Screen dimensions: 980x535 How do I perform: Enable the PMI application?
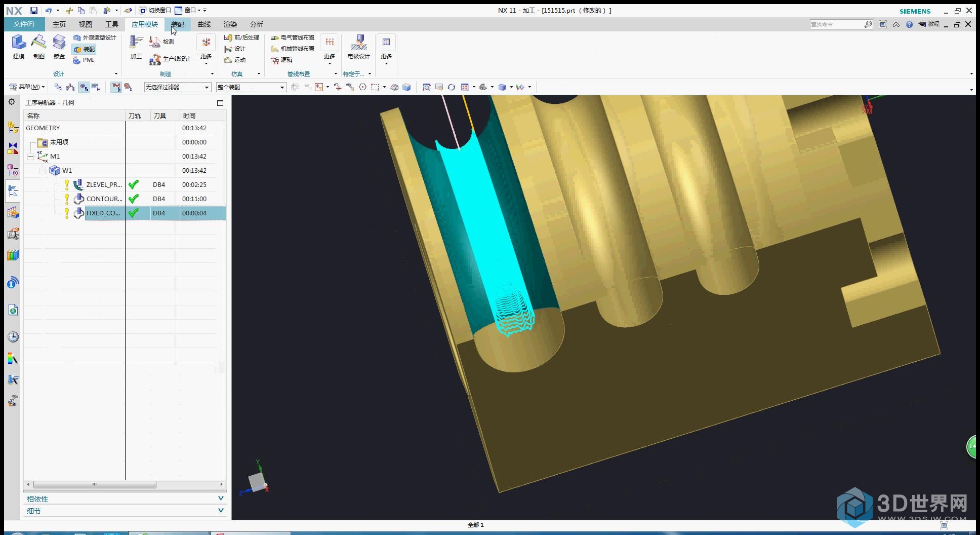[84, 60]
